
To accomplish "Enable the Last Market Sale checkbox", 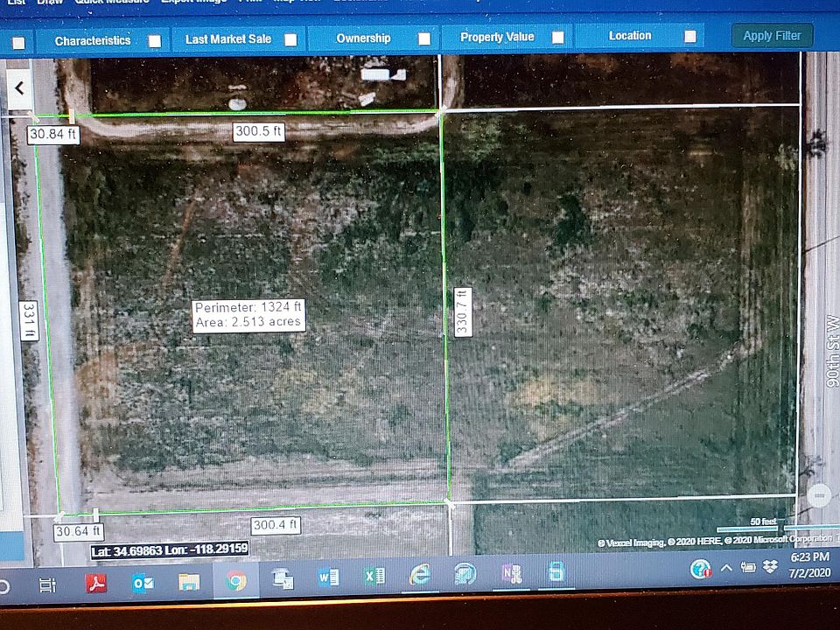I will click(290, 40).
